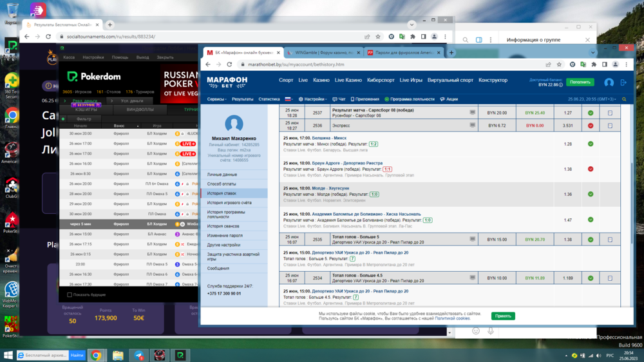Viewport: 644px width, 362px height.
Task: Click the logout icon in Marathonbet header
Action: (x=623, y=82)
